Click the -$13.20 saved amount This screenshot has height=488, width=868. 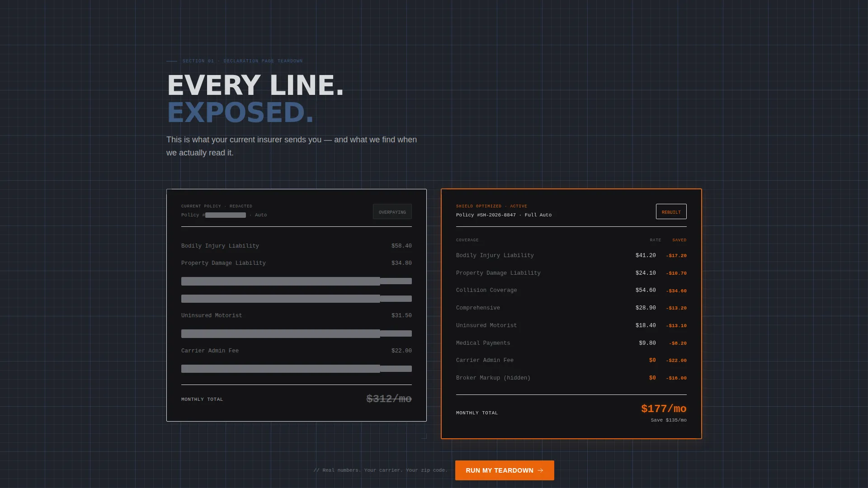676,308
